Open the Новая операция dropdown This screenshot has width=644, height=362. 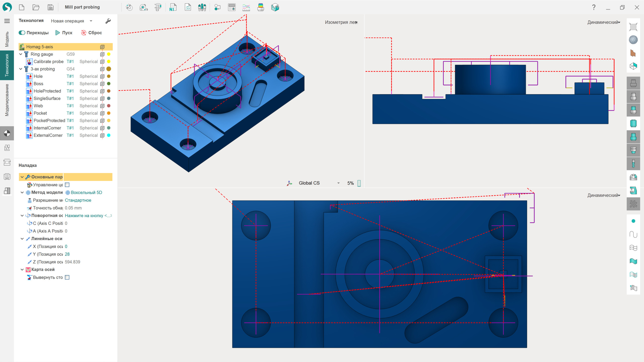click(x=91, y=21)
